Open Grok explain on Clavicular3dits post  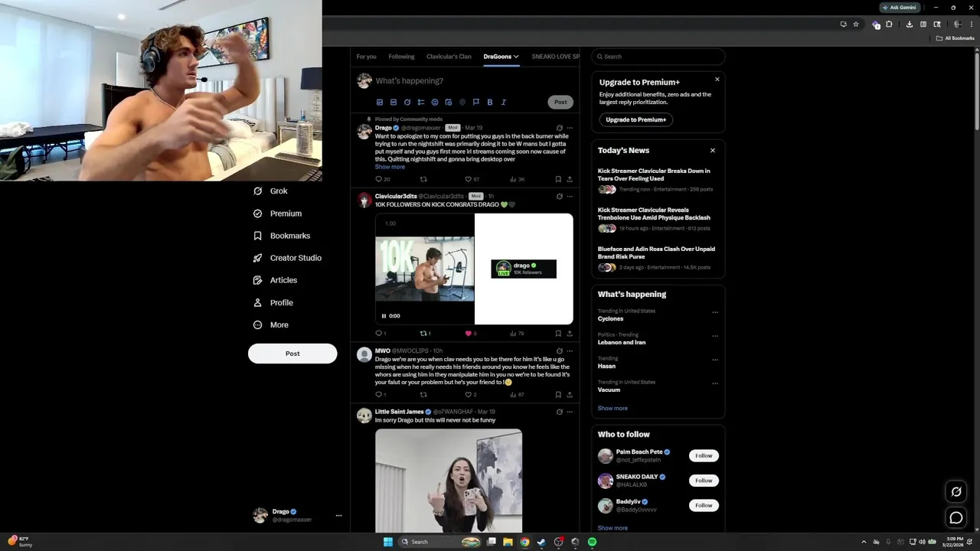point(560,197)
